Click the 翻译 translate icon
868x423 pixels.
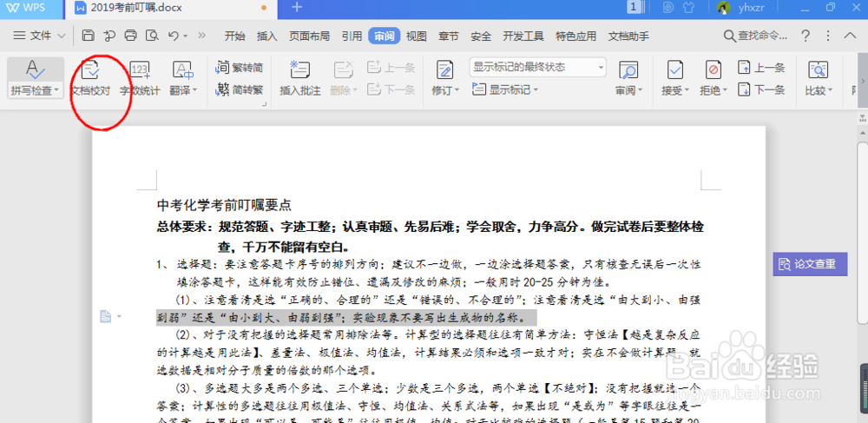(x=183, y=69)
